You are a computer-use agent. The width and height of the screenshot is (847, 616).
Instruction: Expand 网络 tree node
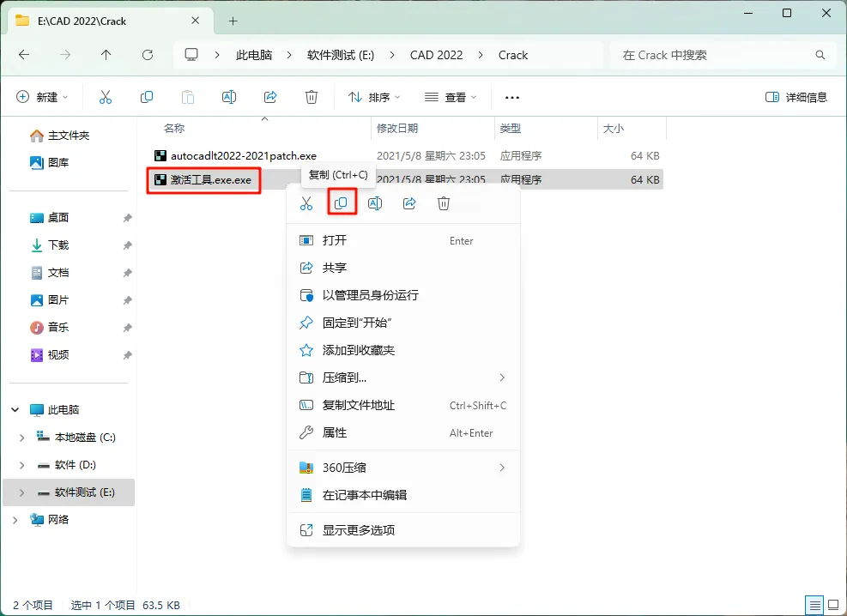coord(15,520)
